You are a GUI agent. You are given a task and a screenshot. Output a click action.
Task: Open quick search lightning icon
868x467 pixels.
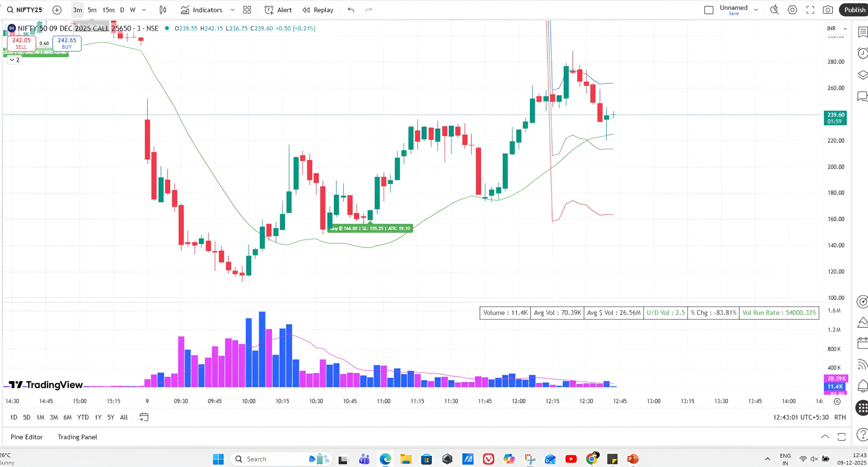pos(774,10)
